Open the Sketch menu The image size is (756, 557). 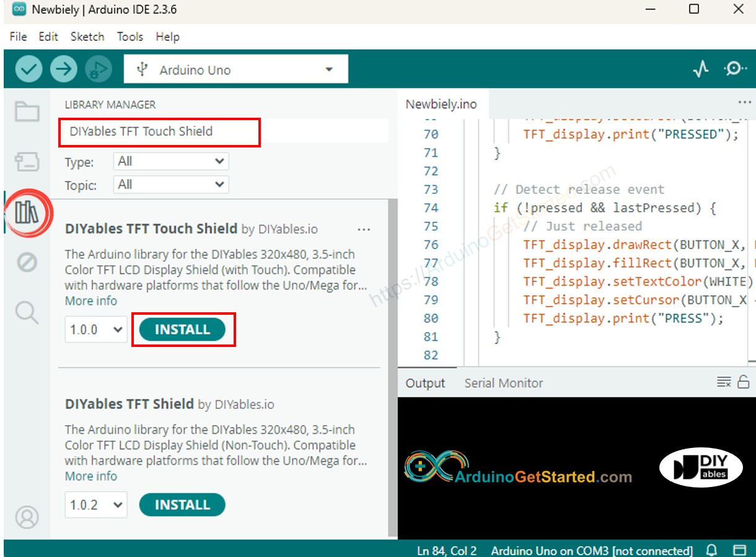(87, 37)
